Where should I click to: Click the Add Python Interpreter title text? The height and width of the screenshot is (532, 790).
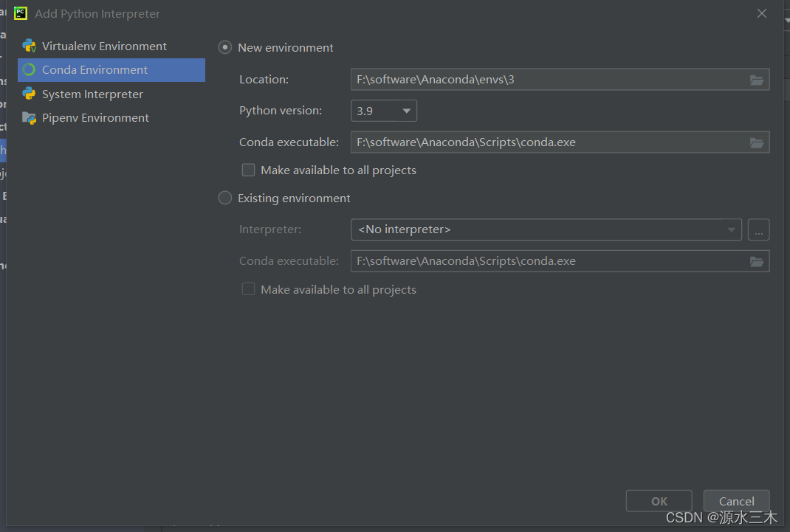tap(97, 13)
